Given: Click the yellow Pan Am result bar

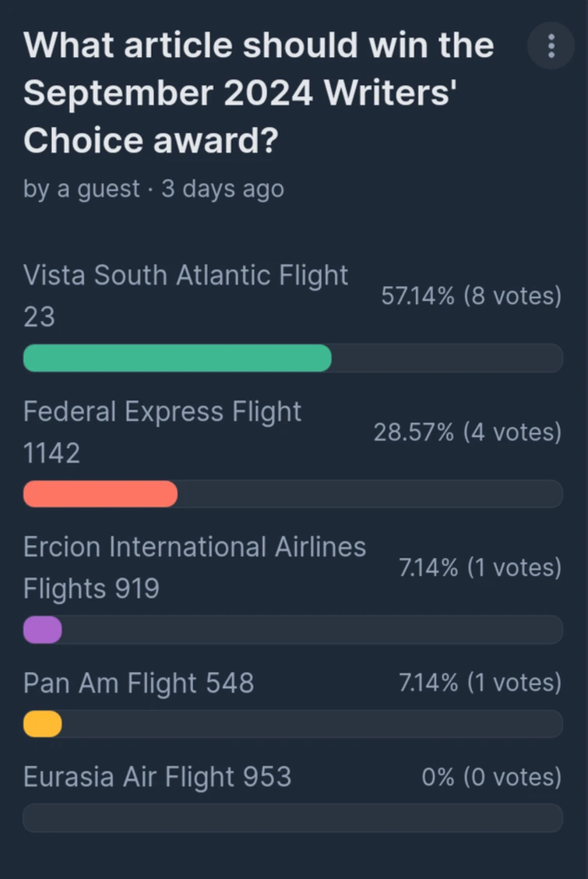Looking at the screenshot, I should click(40, 723).
